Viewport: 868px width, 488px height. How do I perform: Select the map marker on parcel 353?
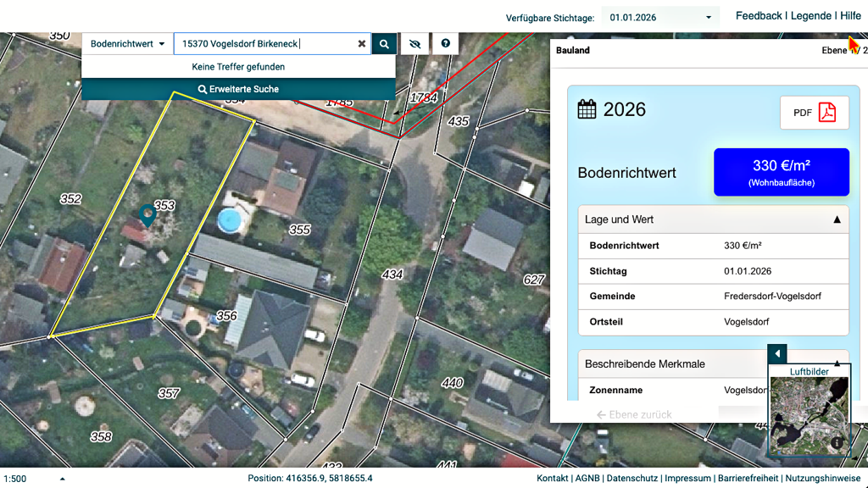147,214
